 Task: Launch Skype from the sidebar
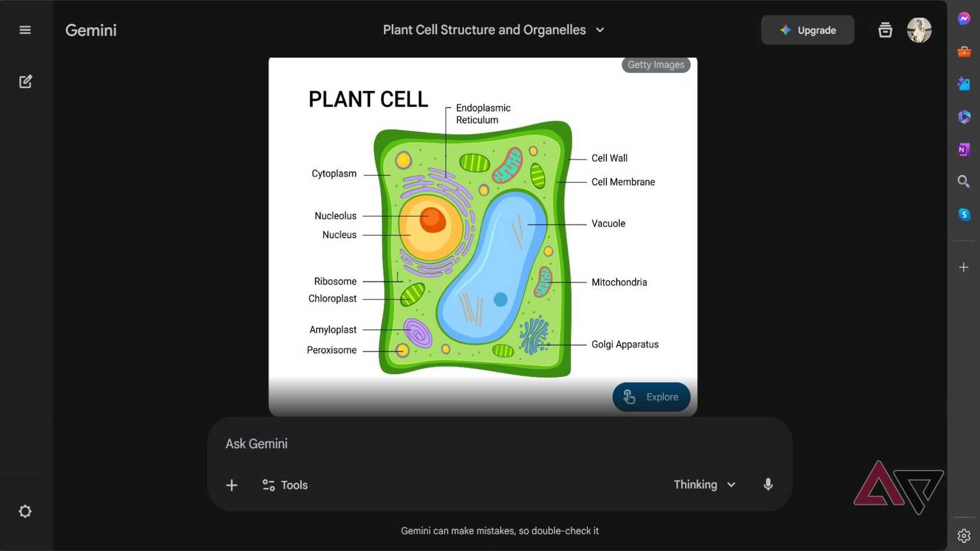point(963,213)
